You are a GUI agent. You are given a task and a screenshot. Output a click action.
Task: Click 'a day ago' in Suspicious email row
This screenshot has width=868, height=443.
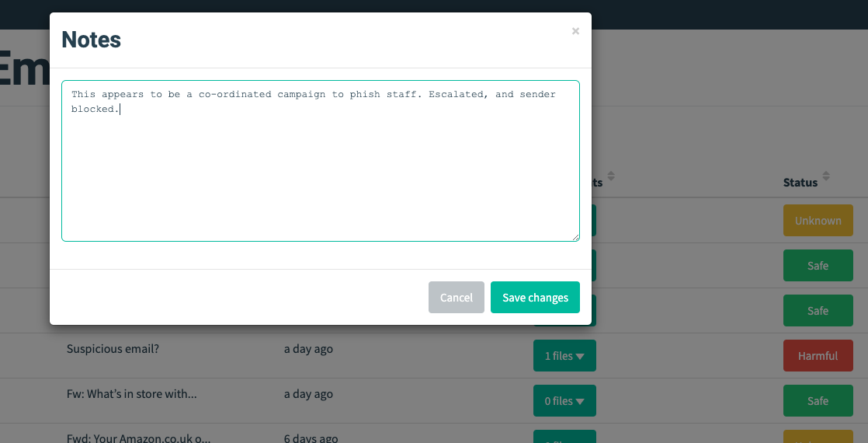click(x=308, y=349)
